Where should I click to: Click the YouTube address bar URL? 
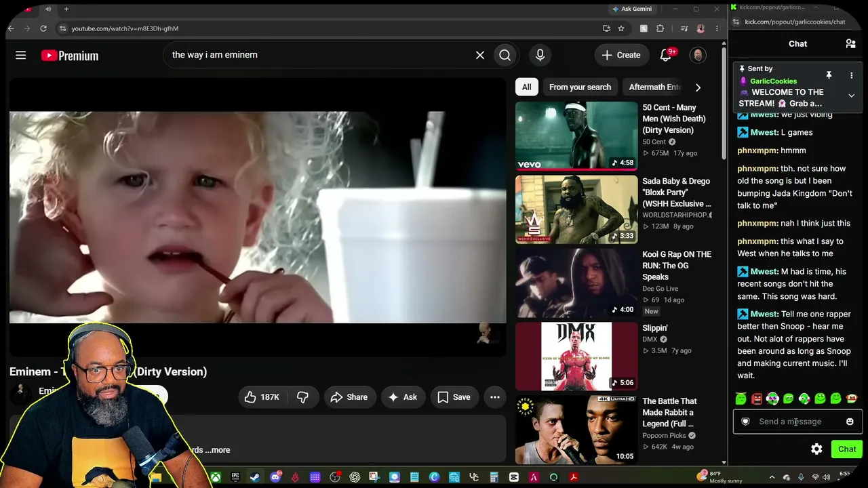pyautogui.click(x=125, y=28)
